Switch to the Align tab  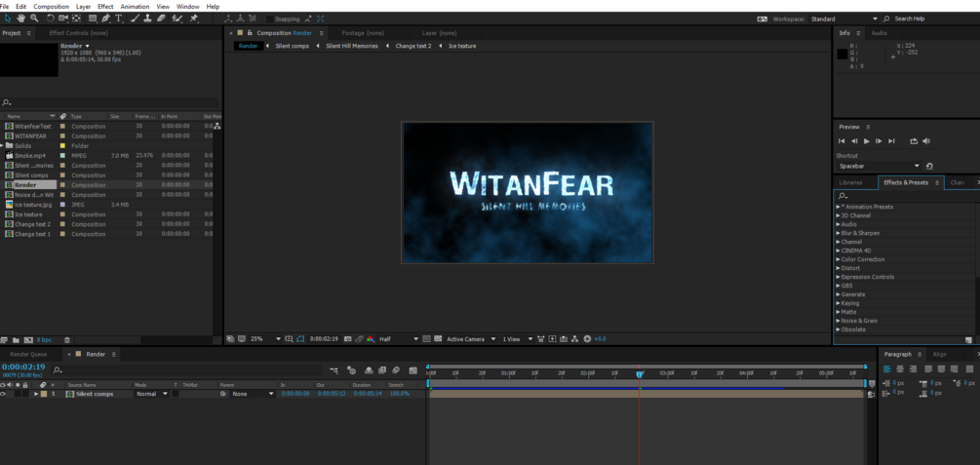click(x=939, y=355)
